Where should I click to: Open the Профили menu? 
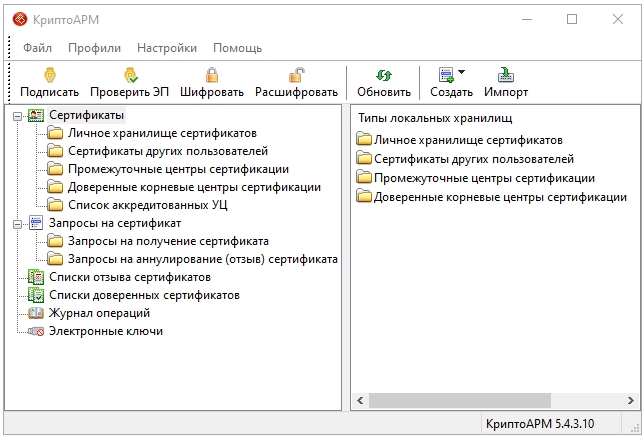(x=94, y=48)
